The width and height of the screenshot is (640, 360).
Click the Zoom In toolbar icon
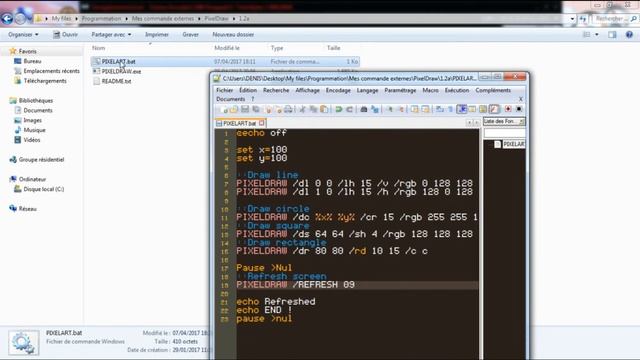click(x=391, y=109)
